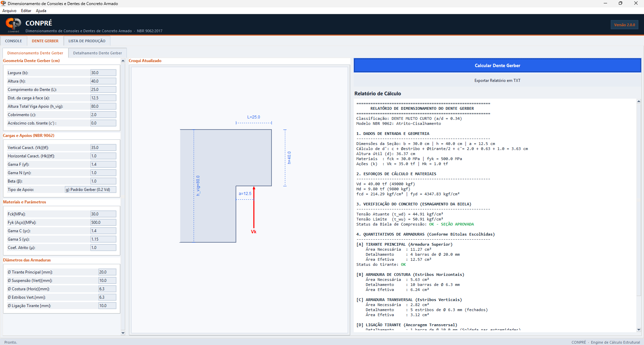
Task: Switch to the CONSOLE tab
Action: point(13,41)
